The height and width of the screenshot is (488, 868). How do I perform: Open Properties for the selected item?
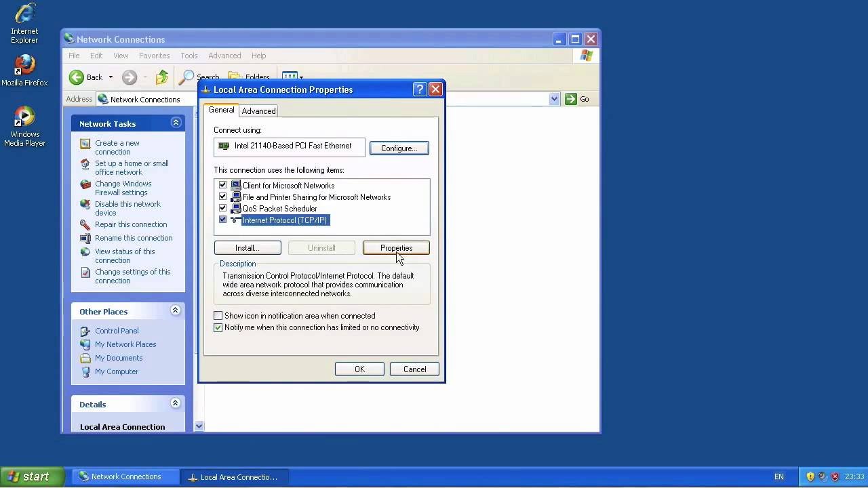(x=396, y=248)
